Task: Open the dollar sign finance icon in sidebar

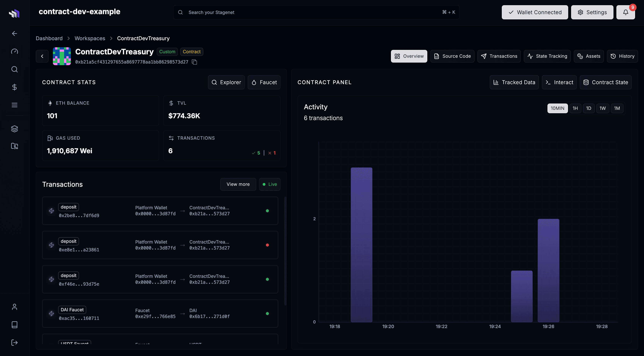Action: click(14, 87)
